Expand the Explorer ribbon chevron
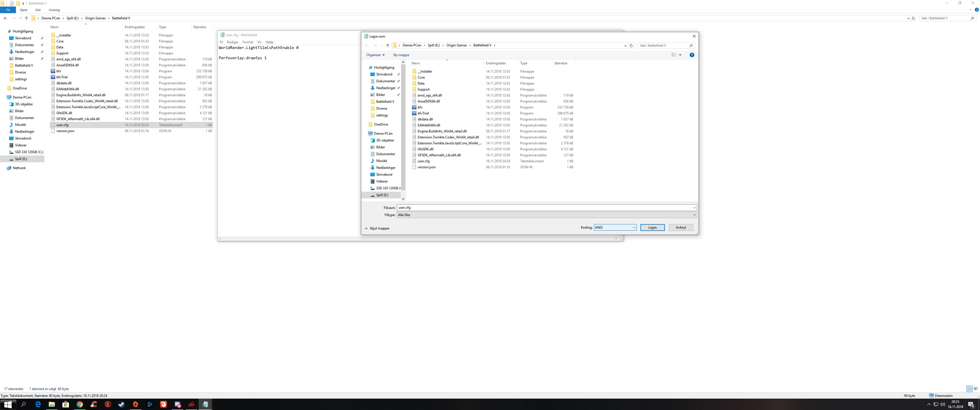The height and width of the screenshot is (410, 980). pyautogui.click(x=971, y=10)
